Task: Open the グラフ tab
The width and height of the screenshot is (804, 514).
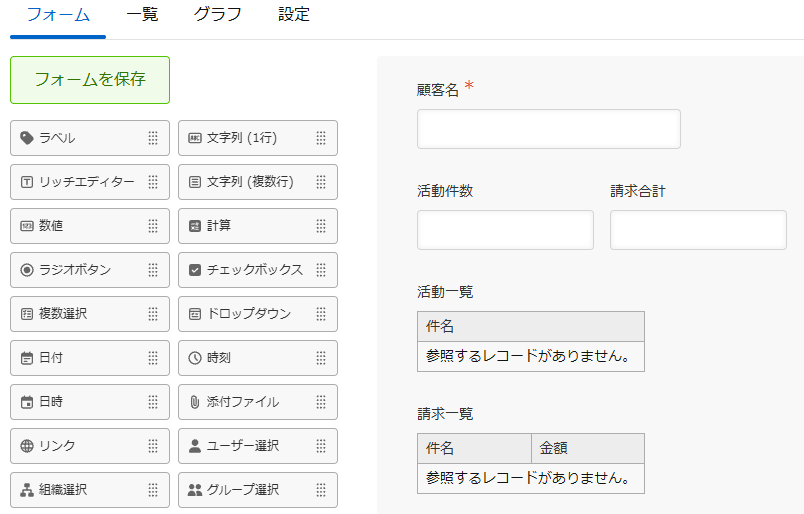Action: (x=218, y=15)
